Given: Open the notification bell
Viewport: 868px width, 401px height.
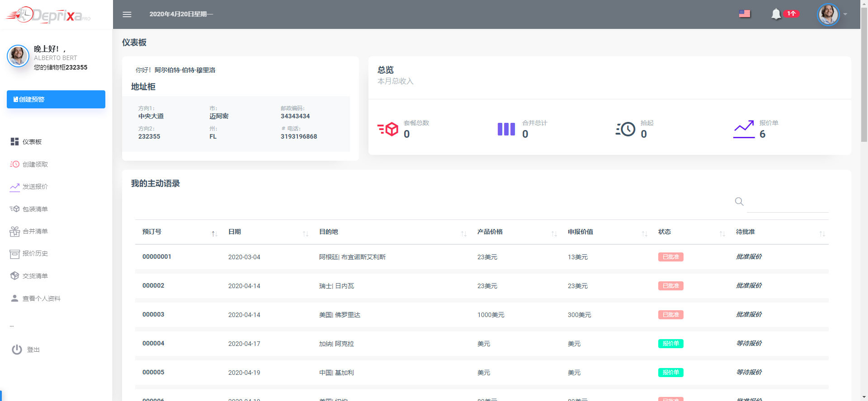Looking at the screenshot, I should [776, 14].
